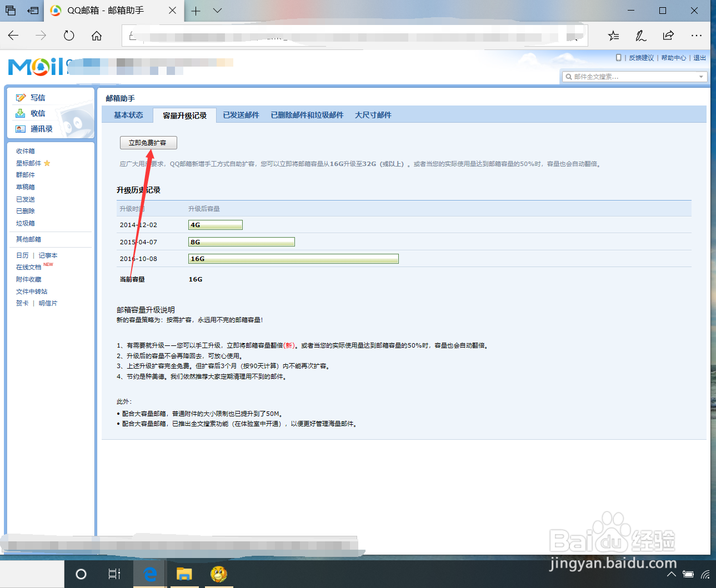Click the 收信 receive mail icon
Viewport: 716px width, 588px height.
coord(21,113)
